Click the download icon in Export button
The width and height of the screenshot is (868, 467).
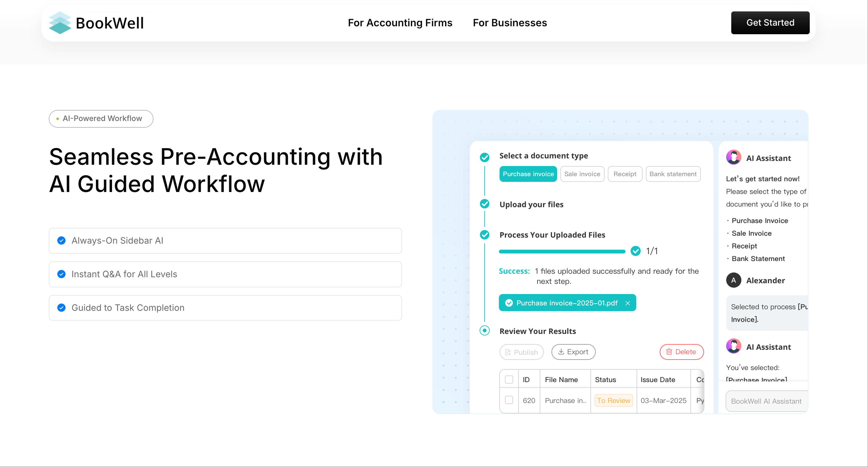pos(561,352)
